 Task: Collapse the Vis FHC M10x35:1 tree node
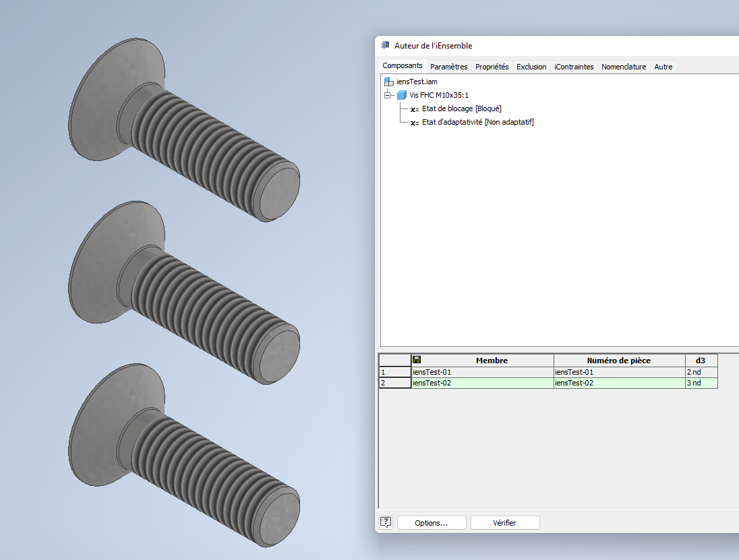[x=388, y=94]
